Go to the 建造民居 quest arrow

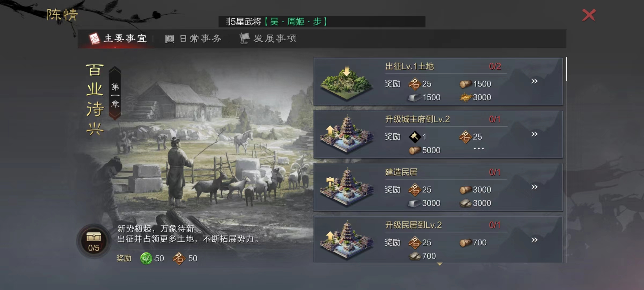[x=534, y=187]
